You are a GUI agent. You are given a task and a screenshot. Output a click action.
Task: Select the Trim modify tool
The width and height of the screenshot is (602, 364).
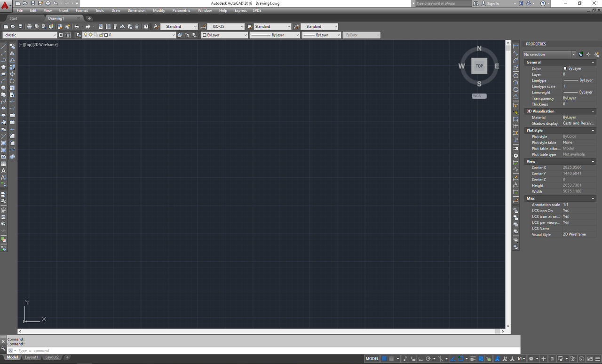coord(12,101)
